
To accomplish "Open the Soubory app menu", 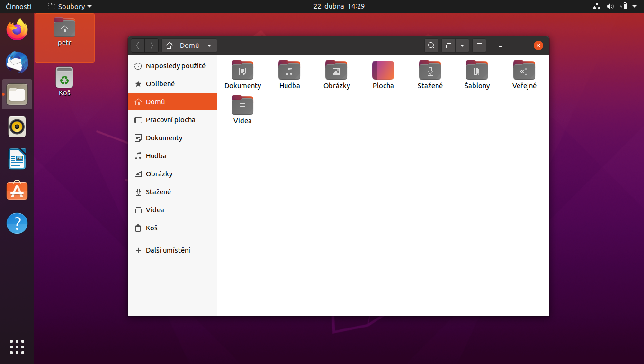I will [x=70, y=6].
